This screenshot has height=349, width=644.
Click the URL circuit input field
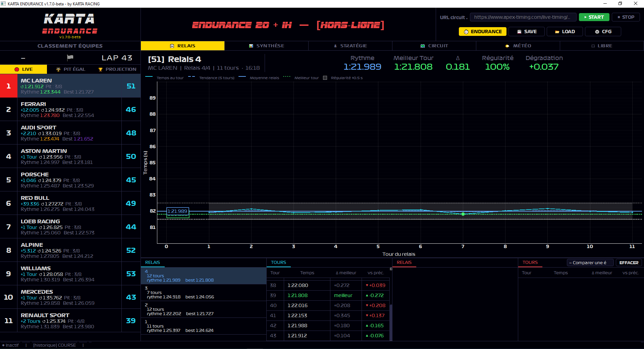pyautogui.click(x=523, y=17)
